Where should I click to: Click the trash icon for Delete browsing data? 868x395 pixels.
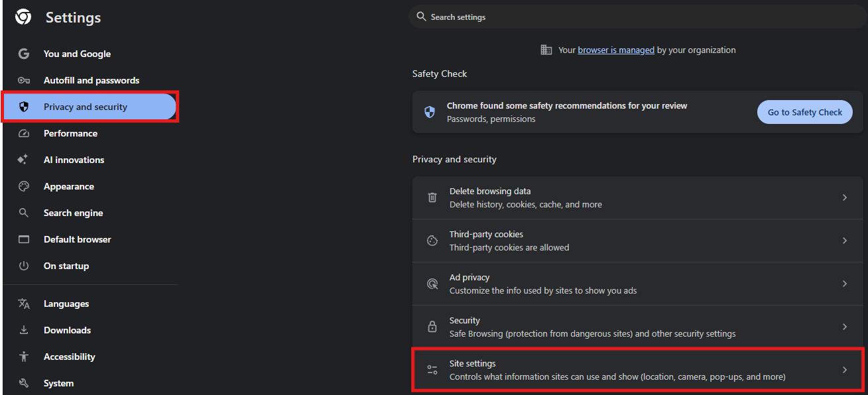(432, 197)
